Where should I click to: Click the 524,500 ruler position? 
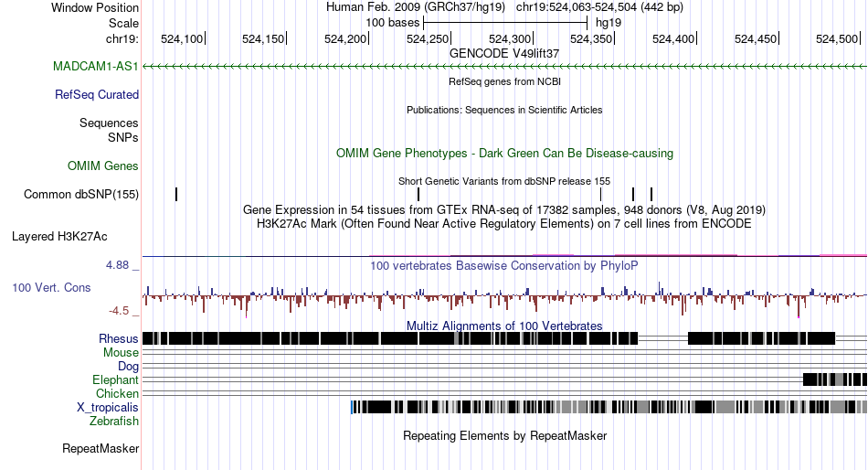pos(837,38)
